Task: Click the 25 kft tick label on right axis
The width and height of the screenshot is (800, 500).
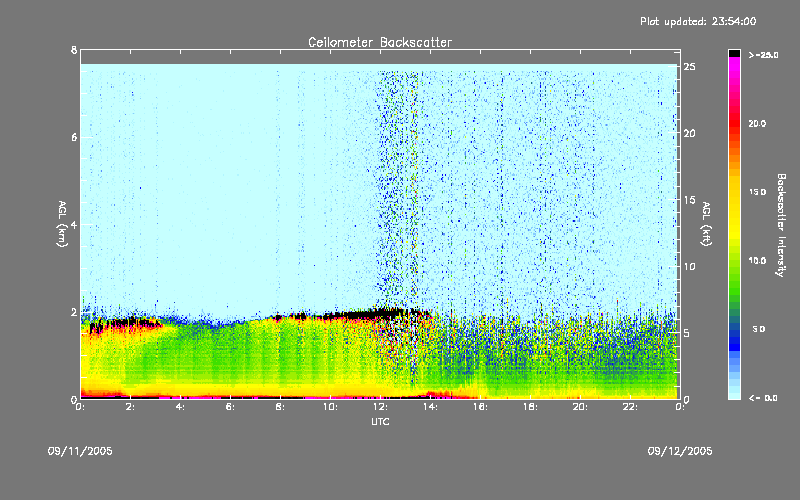Action: pyautogui.click(x=690, y=67)
